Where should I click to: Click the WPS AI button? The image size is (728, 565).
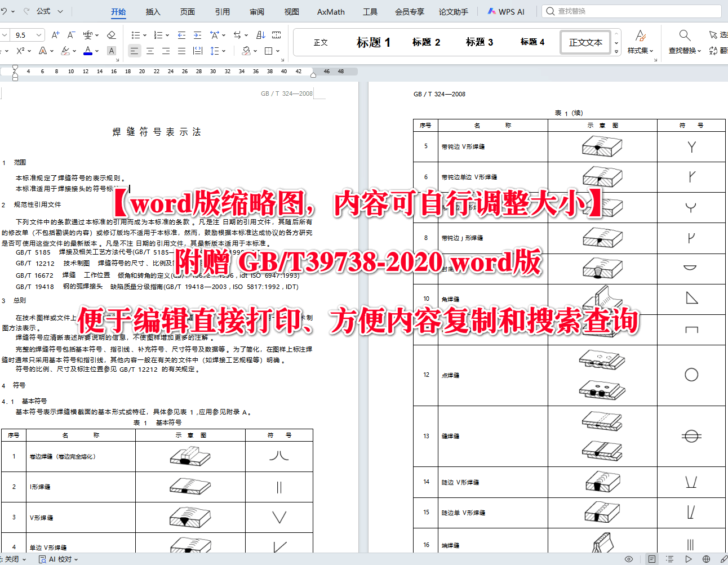[506, 11]
